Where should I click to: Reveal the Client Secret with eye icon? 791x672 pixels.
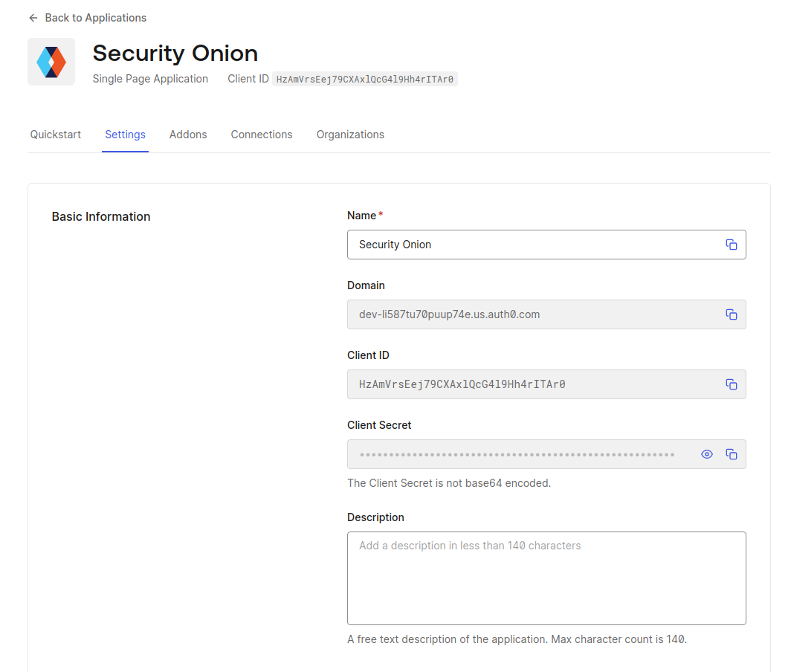tap(707, 454)
